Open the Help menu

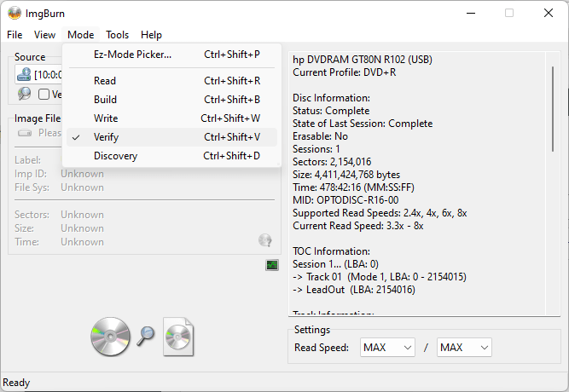[x=151, y=35]
